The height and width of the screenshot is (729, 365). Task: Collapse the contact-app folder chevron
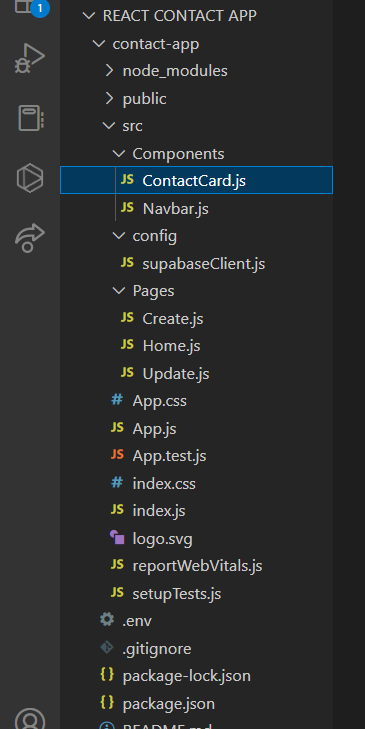click(99, 44)
